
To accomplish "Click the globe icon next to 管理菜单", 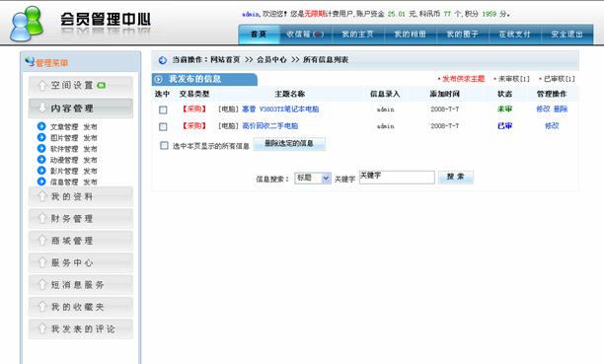I will 30,61.
